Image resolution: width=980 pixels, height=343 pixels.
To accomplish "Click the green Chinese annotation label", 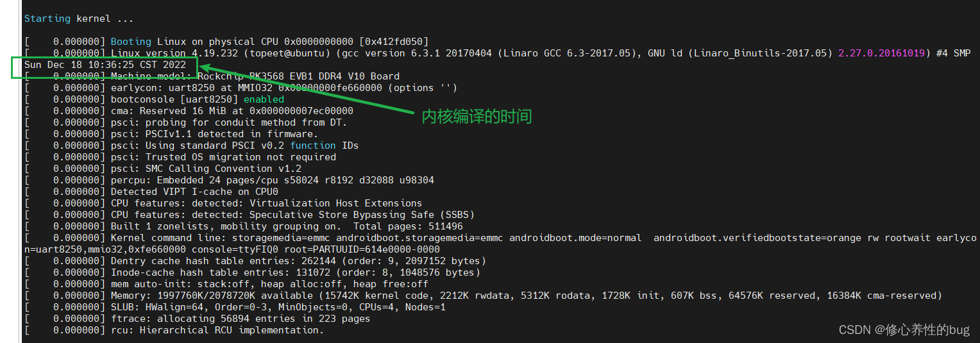I will click(x=477, y=117).
